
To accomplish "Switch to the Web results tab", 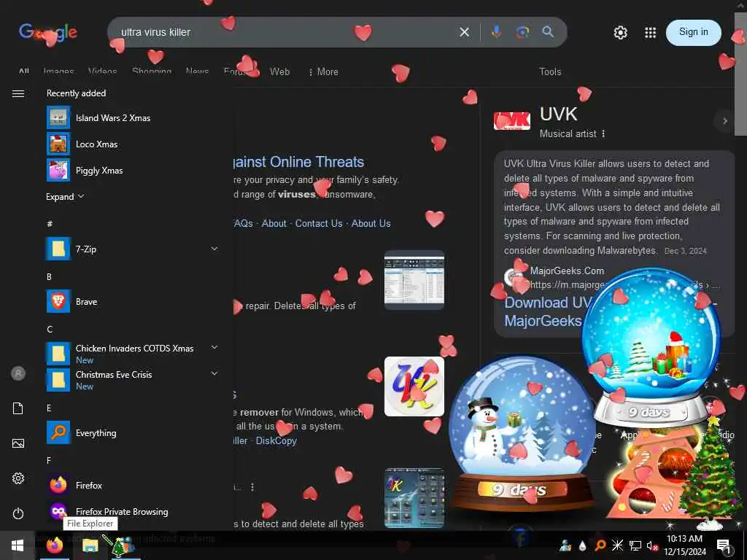I will (x=279, y=71).
